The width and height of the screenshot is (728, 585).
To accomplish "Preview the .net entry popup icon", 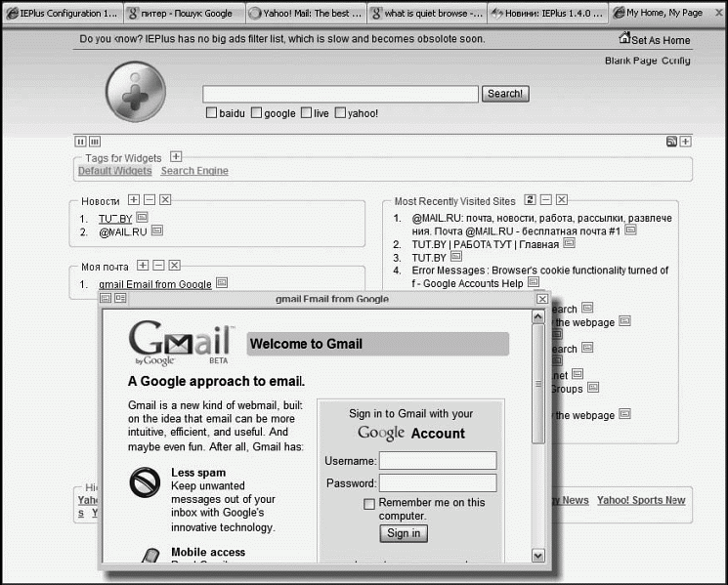I will click(578, 373).
